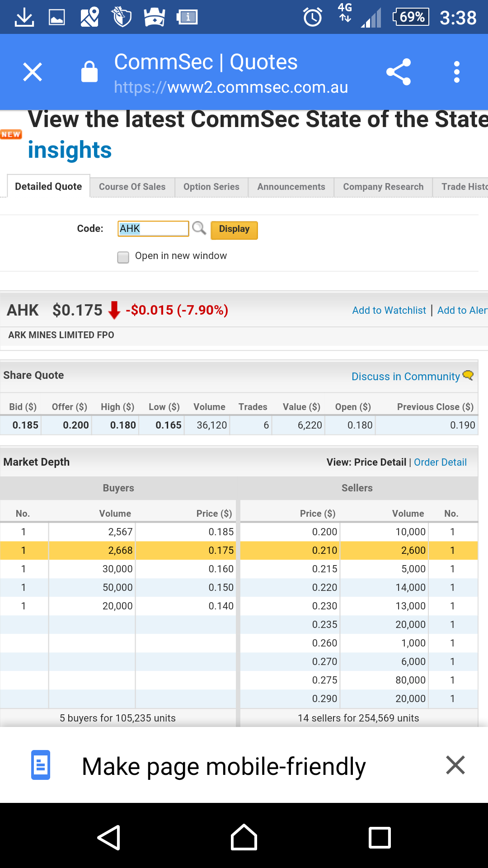The image size is (488, 868).
Task: Click the Display button
Action: [x=234, y=230]
